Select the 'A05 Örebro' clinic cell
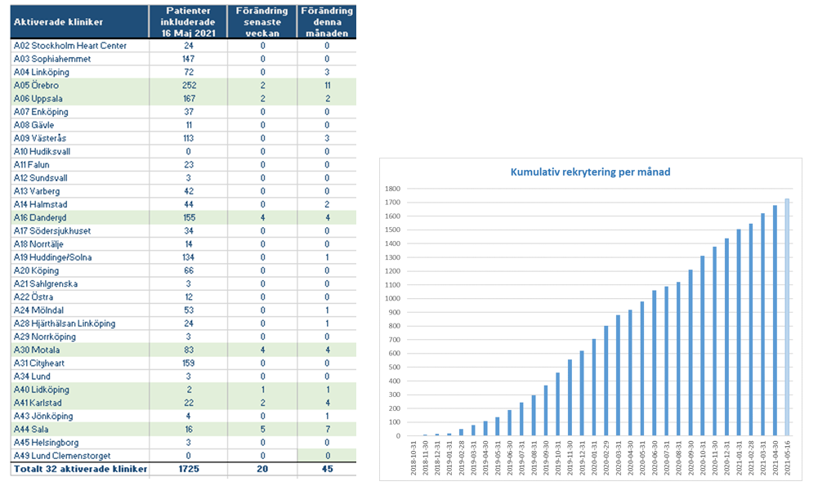 (x=80, y=85)
